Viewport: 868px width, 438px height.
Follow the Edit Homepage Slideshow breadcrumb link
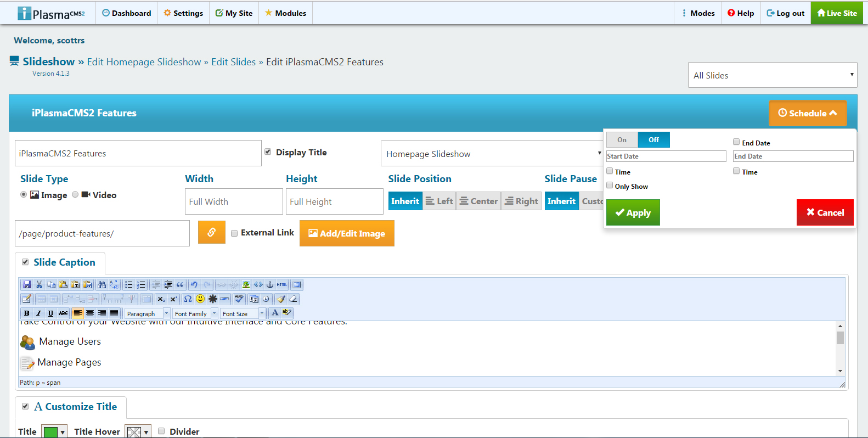click(144, 62)
